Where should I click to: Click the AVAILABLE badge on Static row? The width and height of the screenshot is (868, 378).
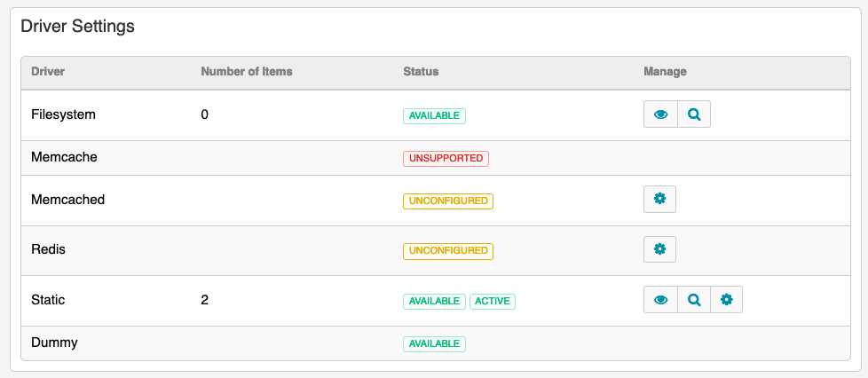[x=435, y=302]
